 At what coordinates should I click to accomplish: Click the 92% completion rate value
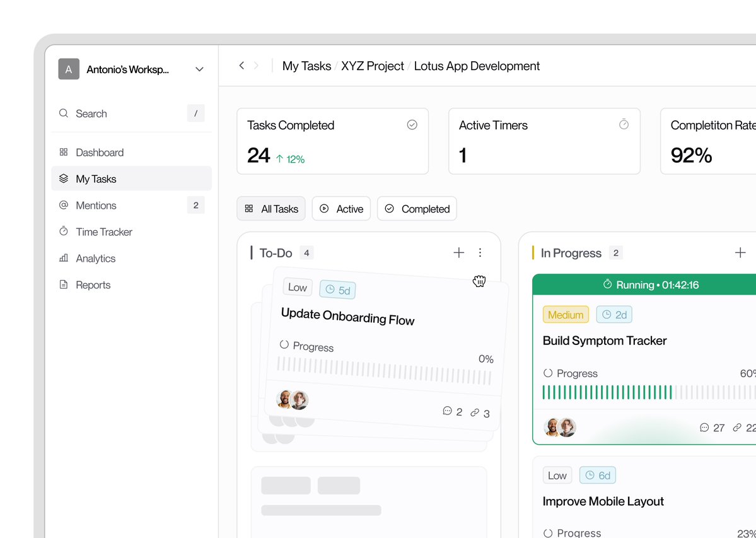(x=691, y=155)
